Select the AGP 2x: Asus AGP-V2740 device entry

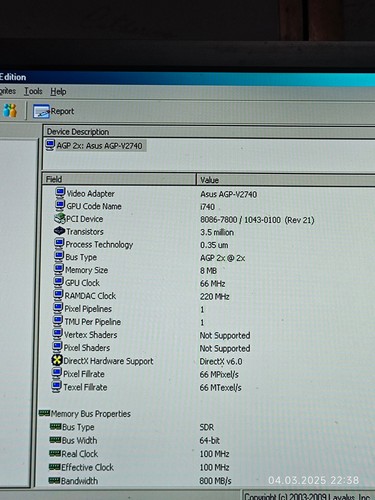click(x=99, y=146)
